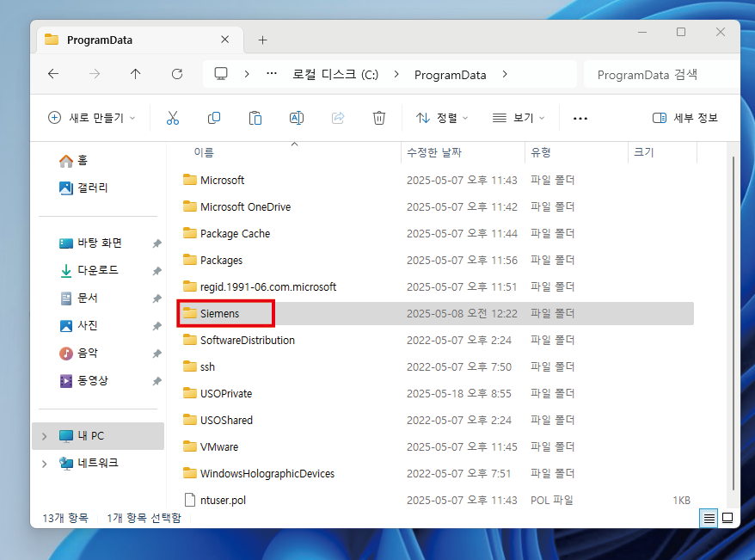
Task: Open 다운로드 in quick access
Action: pos(89,271)
